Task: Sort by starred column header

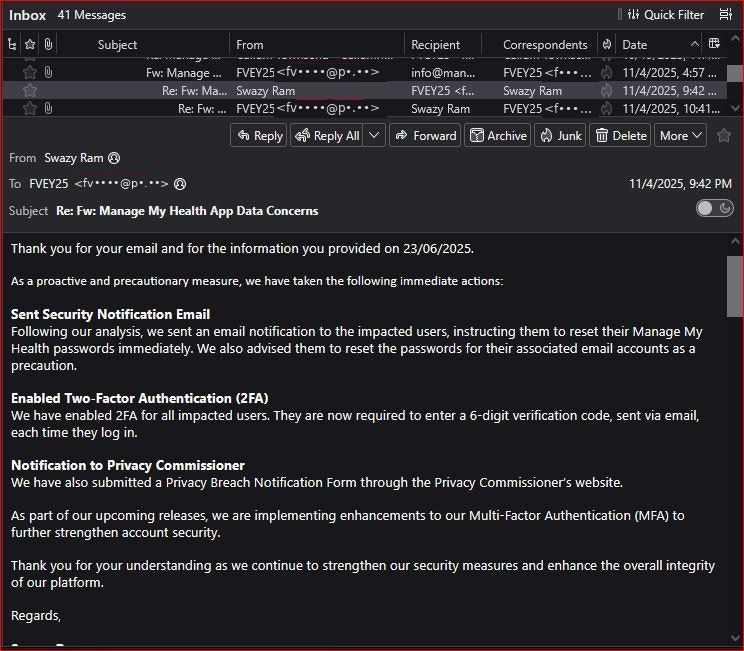Action: [x=30, y=45]
